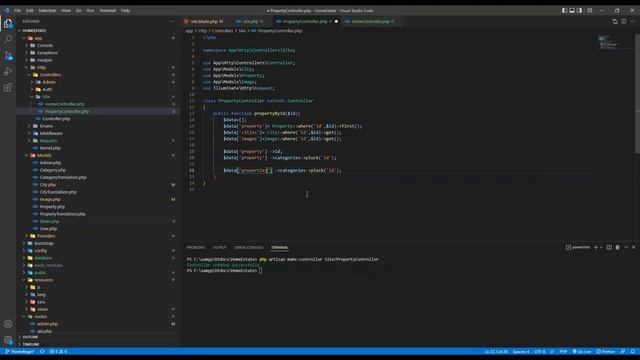Toggle primary side bar from title bar
Viewport: 640px width, 360px height.
coord(564,11)
